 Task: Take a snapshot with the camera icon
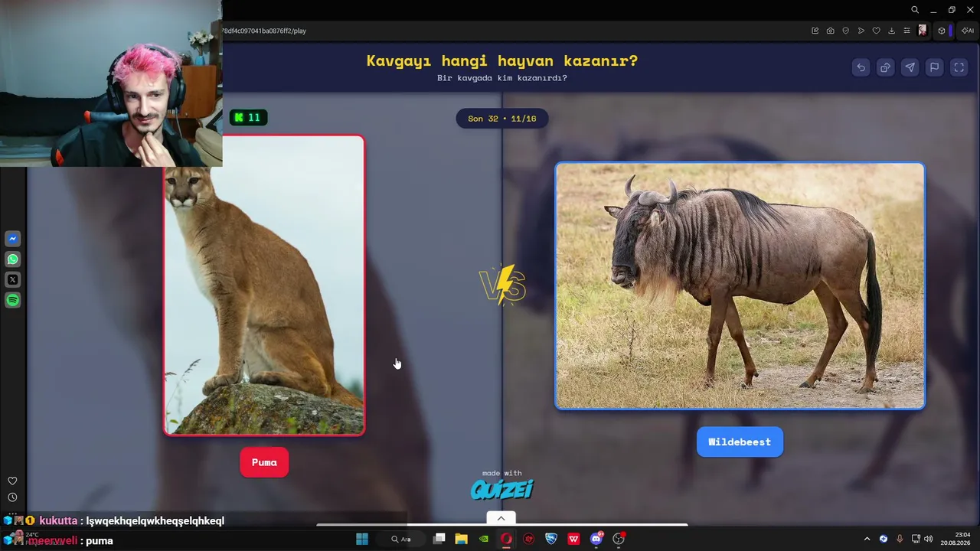click(x=830, y=31)
